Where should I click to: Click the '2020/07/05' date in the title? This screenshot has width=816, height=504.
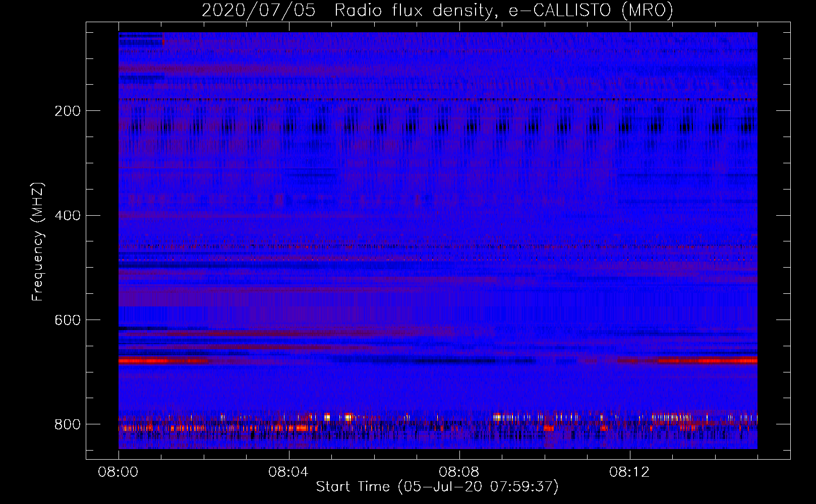[x=259, y=10]
